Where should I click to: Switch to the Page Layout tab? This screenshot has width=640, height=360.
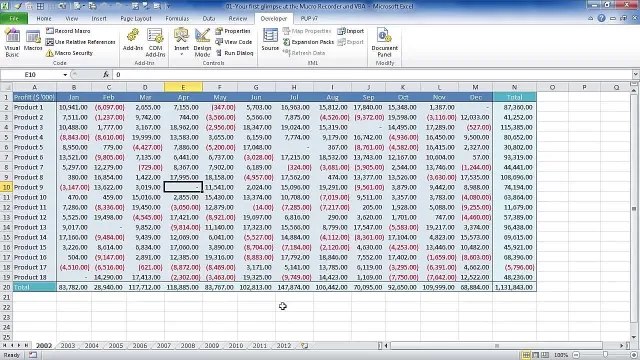pyautogui.click(x=136, y=18)
